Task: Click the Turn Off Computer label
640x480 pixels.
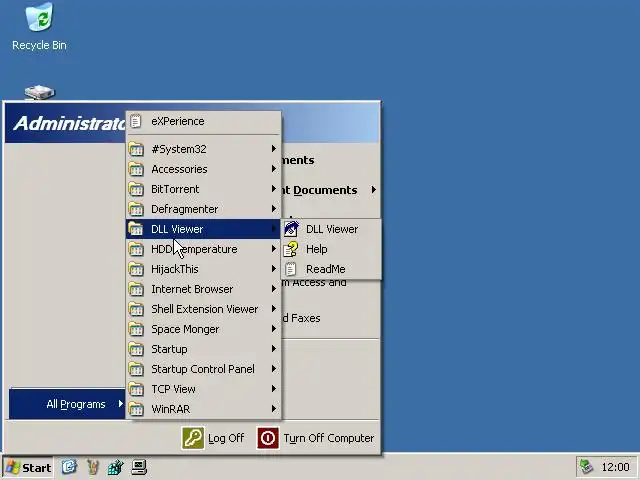Action: tap(329, 438)
